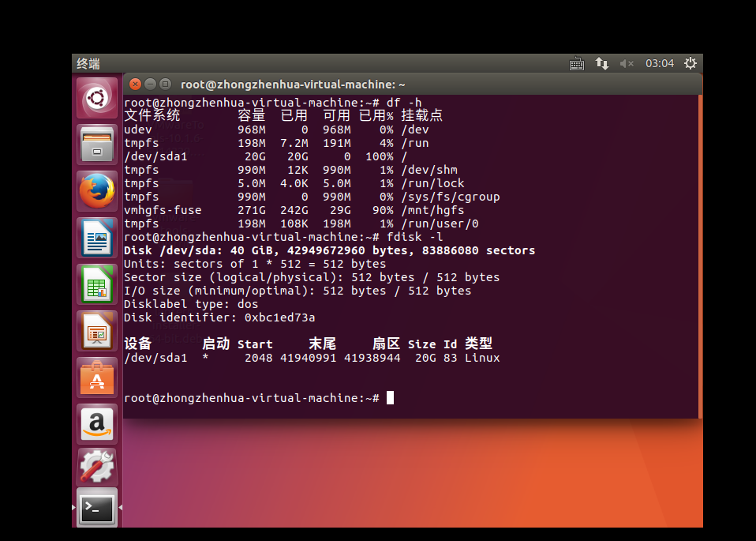Click the vmhgfs-fuse filesystem line
The width and height of the screenshot is (756, 541).
[x=294, y=210]
